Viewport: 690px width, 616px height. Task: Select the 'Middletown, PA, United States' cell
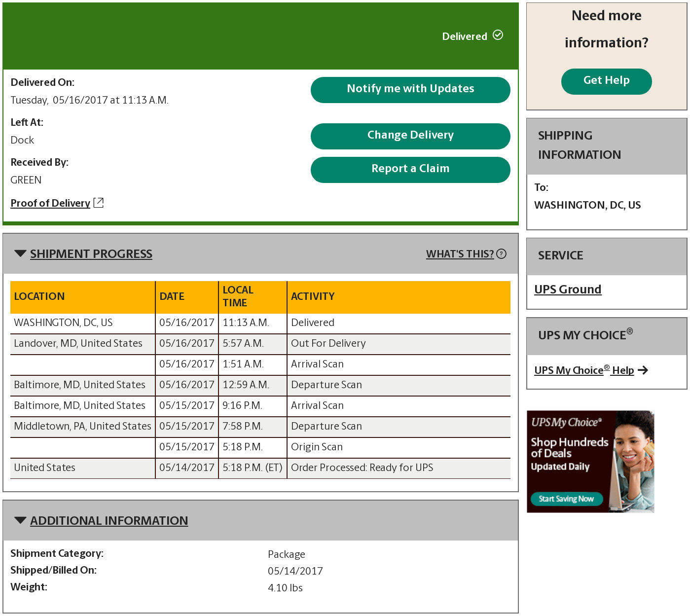pyautogui.click(x=82, y=427)
